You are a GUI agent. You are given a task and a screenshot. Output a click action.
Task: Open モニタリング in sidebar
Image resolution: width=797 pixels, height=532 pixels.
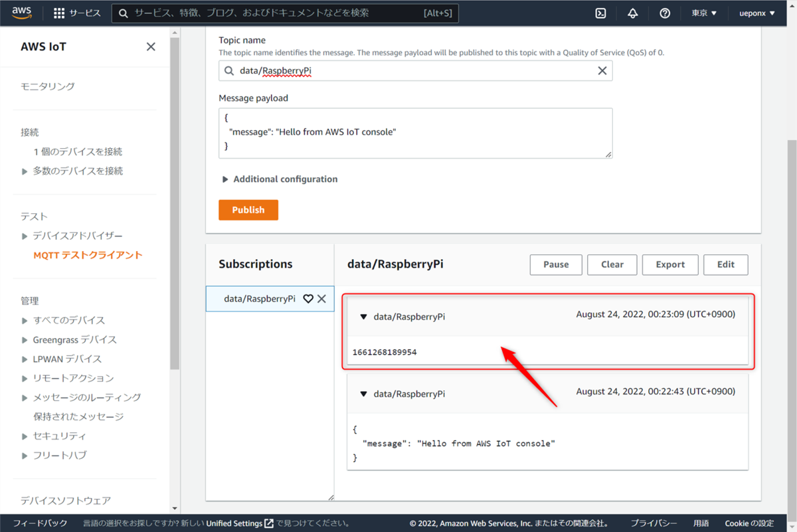point(48,86)
